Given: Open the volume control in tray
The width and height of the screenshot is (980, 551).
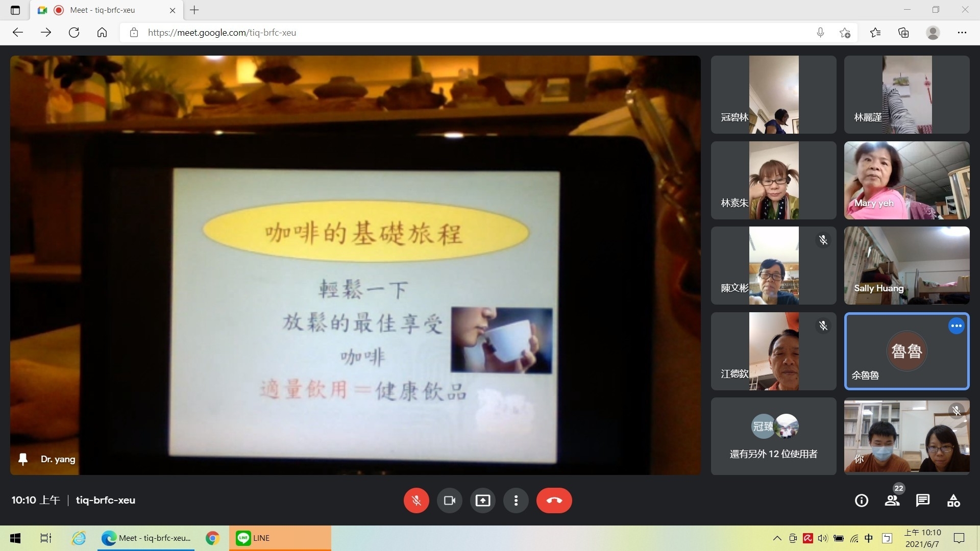Looking at the screenshot, I should tap(822, 538).
